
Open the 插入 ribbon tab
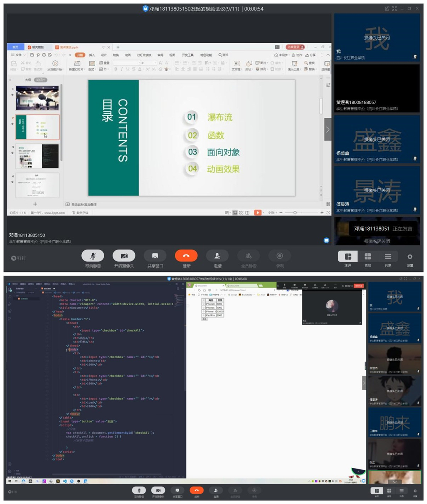pos(92,55)
